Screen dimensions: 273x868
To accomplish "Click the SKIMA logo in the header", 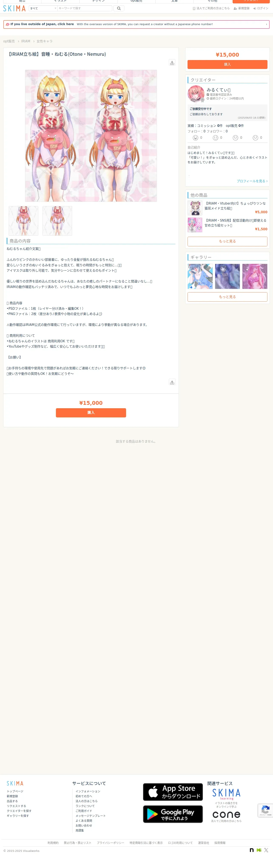I will click(x=14, y=9).
